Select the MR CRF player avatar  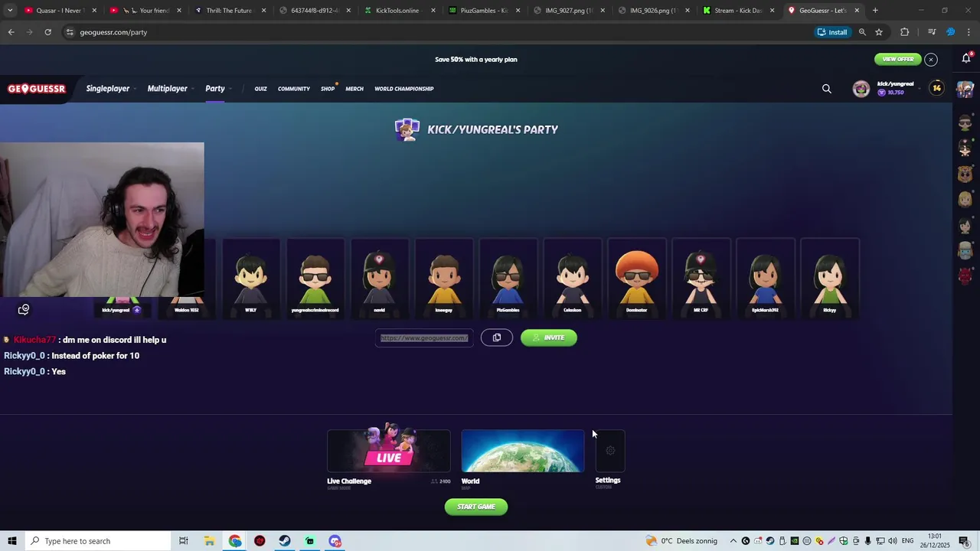pos(701,278)
